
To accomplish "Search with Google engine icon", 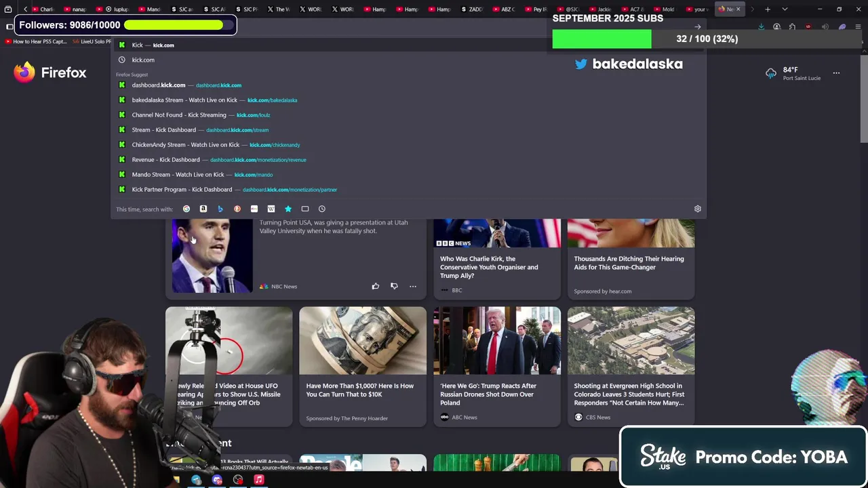I will pyautogui.click(x=186, y=209).
